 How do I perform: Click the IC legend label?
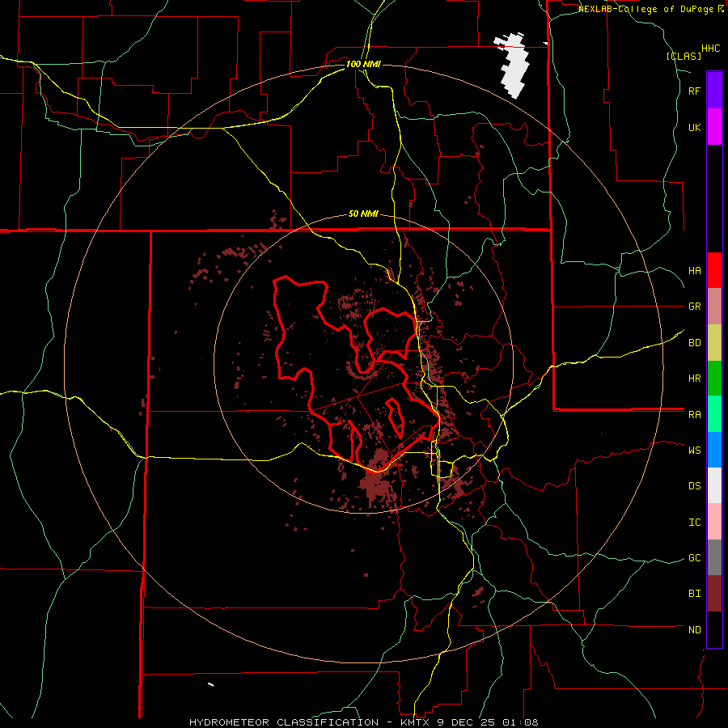pos(694,522)
